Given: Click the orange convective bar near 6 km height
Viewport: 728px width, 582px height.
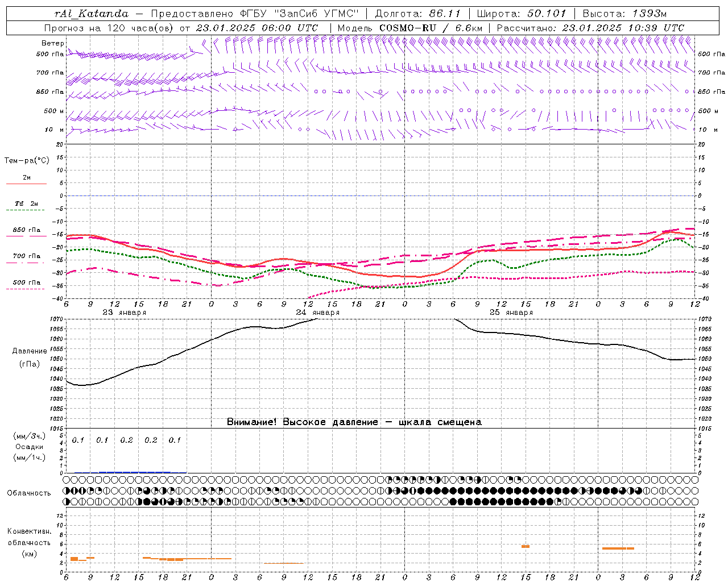Looking at the screenshot, I should point(526,546).
